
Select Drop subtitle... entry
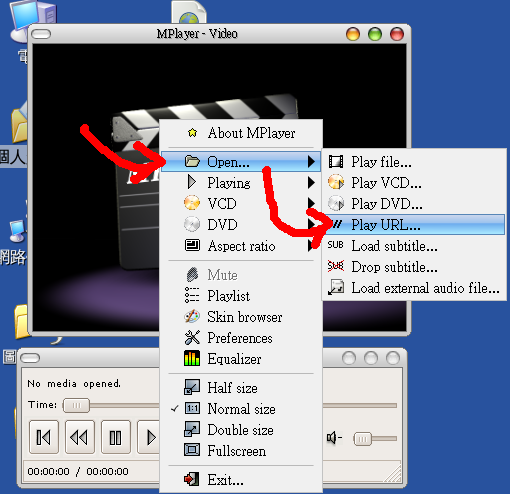[414, 267]
